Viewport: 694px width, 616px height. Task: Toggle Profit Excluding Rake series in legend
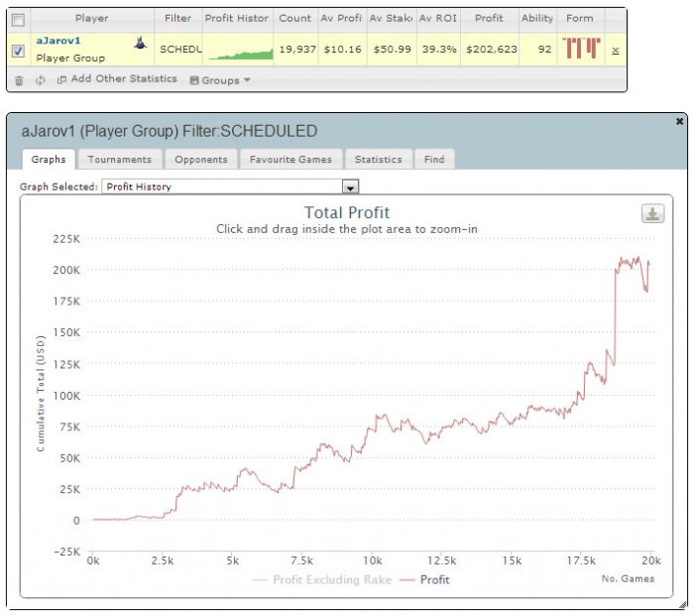(322, 579)
